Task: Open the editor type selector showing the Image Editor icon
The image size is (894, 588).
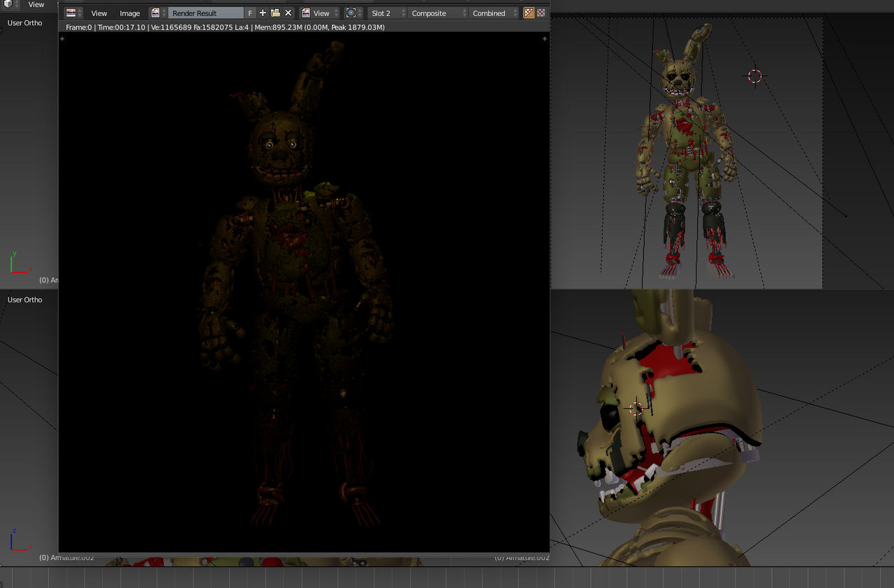Action: pos(70,13)
